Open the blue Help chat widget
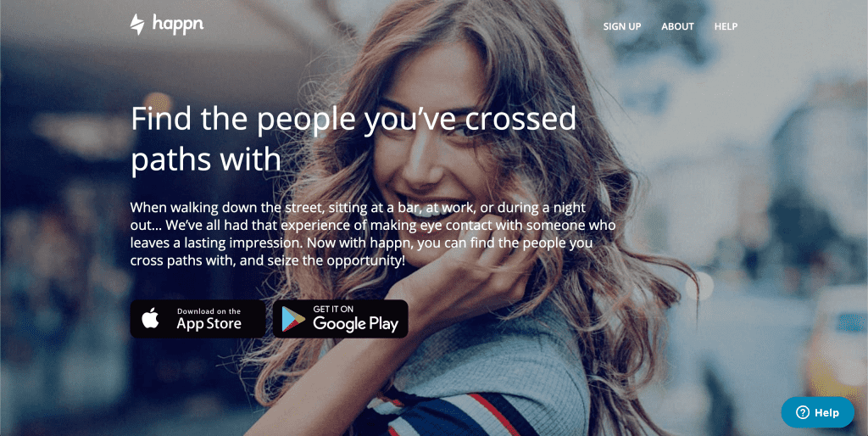 coord(818,412)
